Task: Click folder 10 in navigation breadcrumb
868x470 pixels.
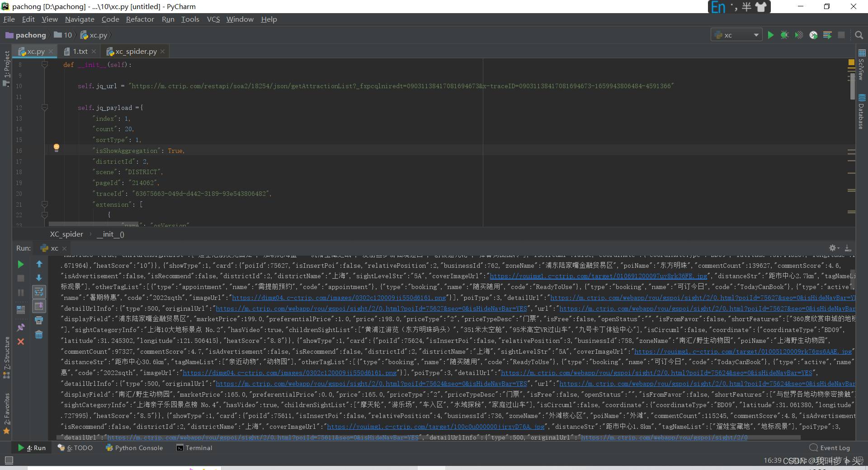Action: (x=63, y=35)
